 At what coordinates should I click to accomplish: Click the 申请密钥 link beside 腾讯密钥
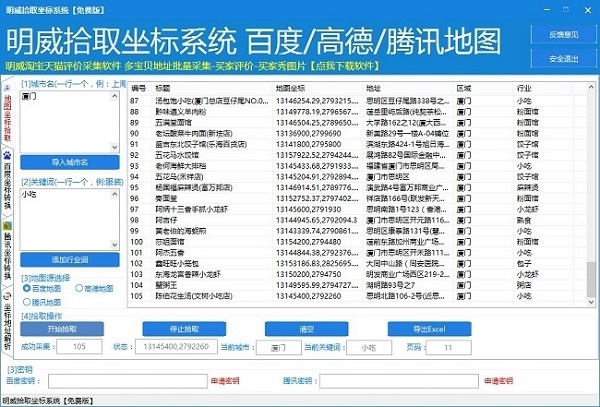[x=498, y=381]
